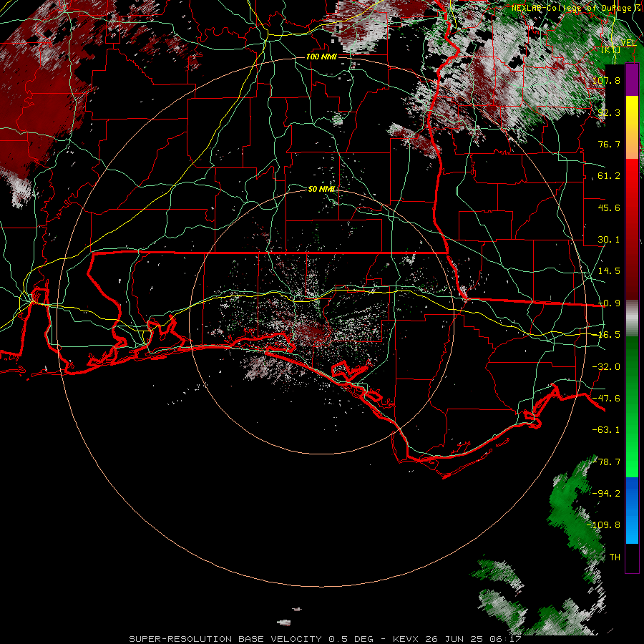Select the 30.1 scale value

[x=609, y=240]
